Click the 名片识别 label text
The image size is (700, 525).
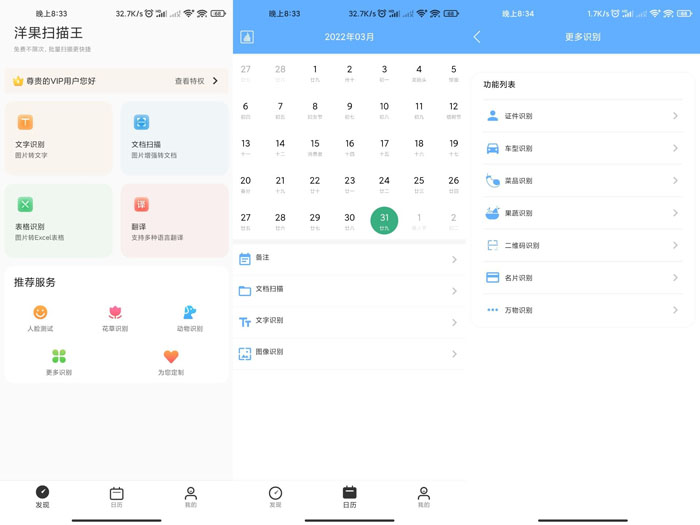pyautogui.click(x=518, y=278)
